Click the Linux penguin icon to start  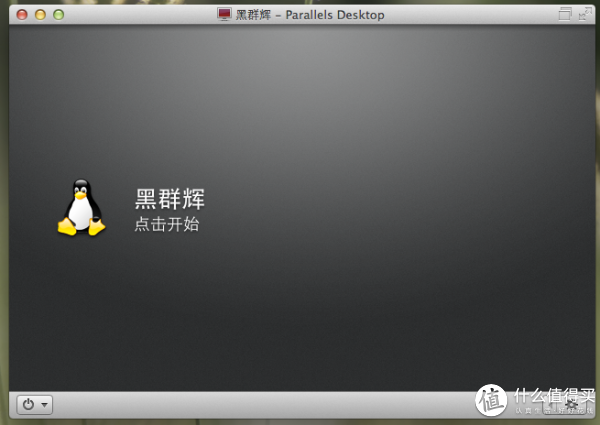[x=81, y=207]
